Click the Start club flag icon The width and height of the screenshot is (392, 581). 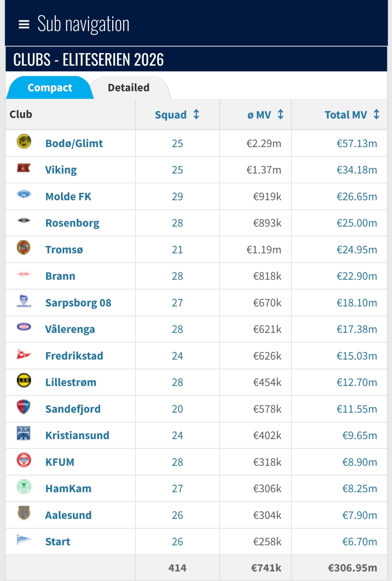pos(24,540)
